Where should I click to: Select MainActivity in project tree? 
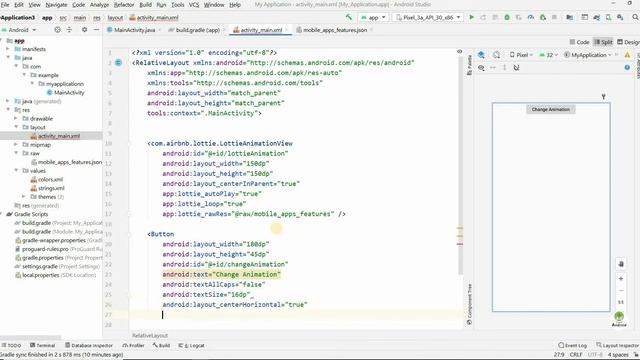pyautogui.click(x=65, y=93)
